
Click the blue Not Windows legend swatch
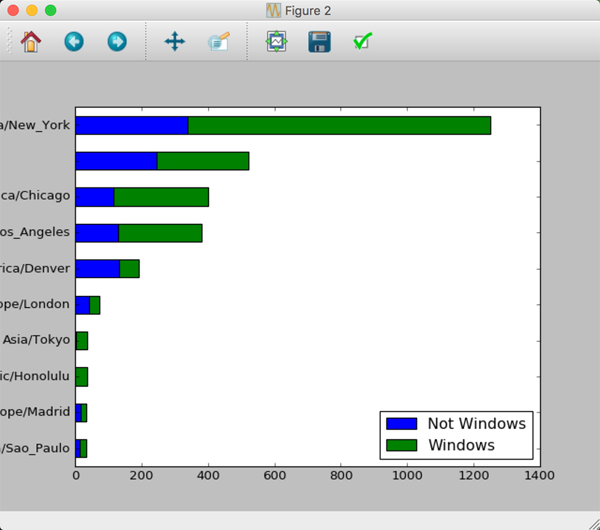pos(401,424)
